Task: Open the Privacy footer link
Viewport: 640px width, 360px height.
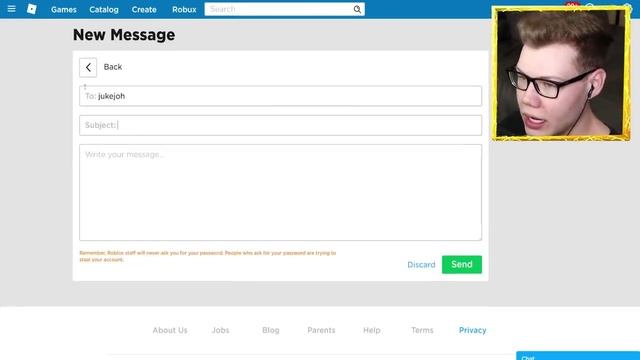Action: pyautogui.click(x=472, y=330)
